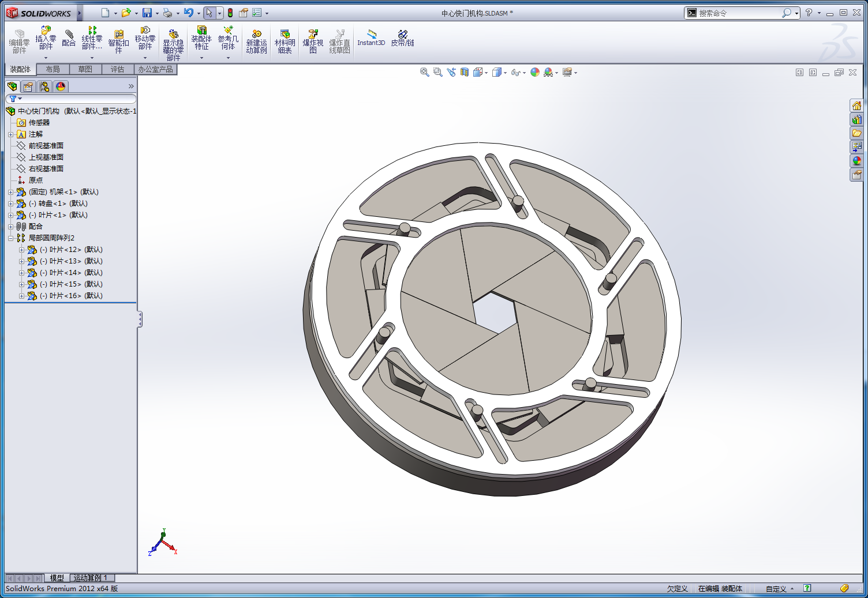Click Zoom to Area in view toolbar

438,72
